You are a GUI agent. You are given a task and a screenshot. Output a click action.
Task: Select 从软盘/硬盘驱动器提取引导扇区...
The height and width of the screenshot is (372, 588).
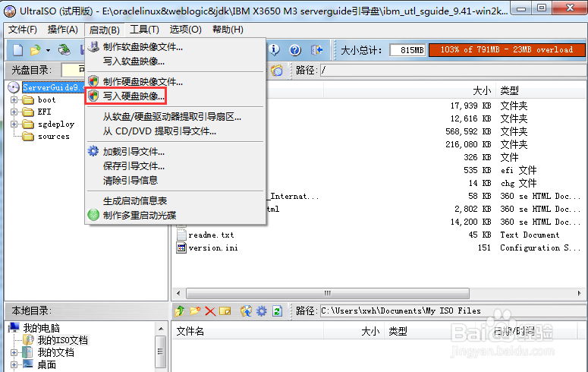pyautogui.click(x=171, y=117)
